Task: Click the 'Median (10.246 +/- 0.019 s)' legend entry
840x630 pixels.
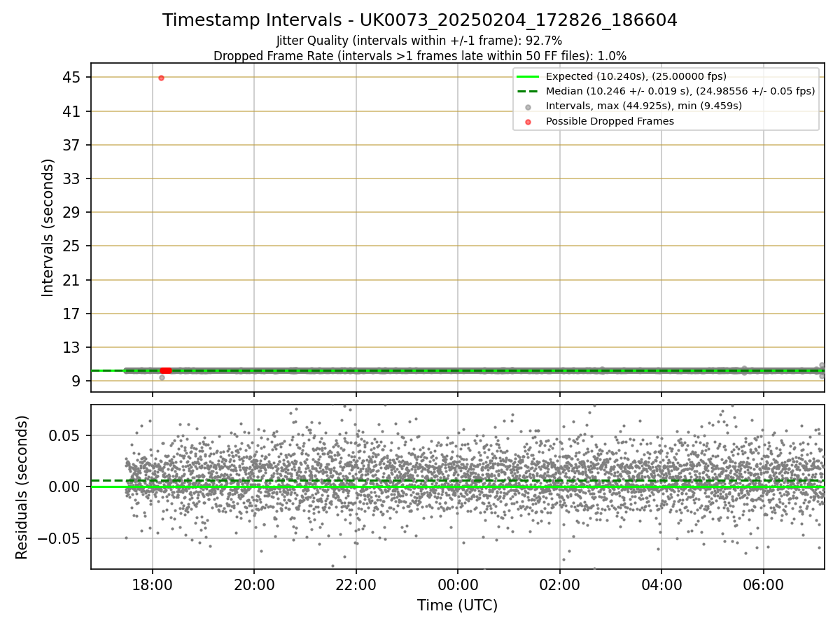Action: pyautogui.click(x=680, y=91)
